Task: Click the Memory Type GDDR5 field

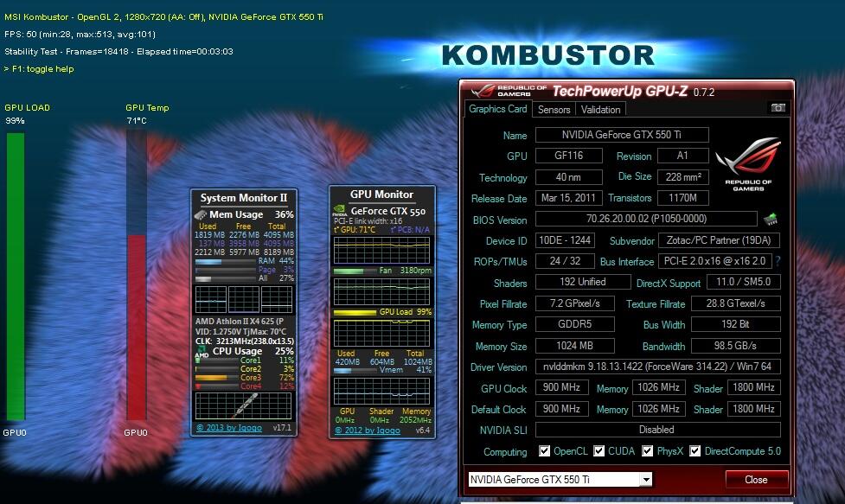Action: (x=574, y=324)
